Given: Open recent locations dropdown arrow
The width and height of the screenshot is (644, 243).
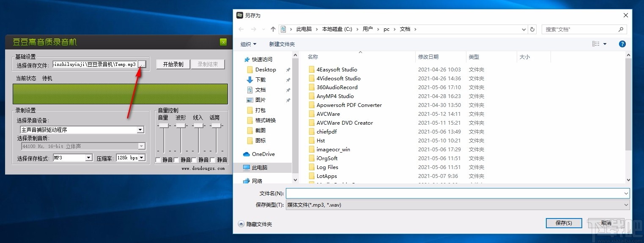Looking at the screenshot, I should pyautogui.click(x=264, y=30).
